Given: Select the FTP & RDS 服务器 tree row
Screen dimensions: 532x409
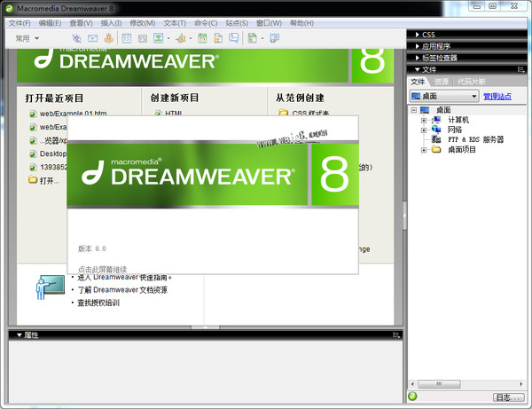Looking at the screenshot, I should click(x=475, y=139).
